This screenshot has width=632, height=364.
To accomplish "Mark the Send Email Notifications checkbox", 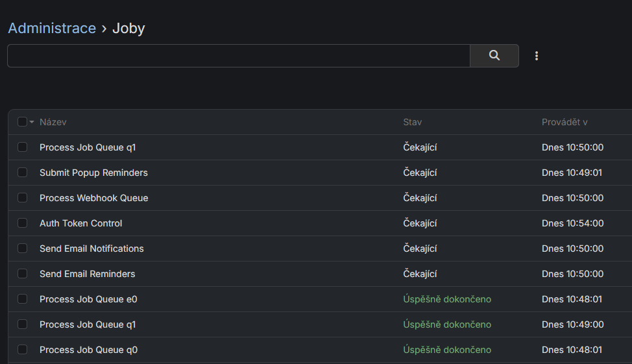I will pos(23,249).
